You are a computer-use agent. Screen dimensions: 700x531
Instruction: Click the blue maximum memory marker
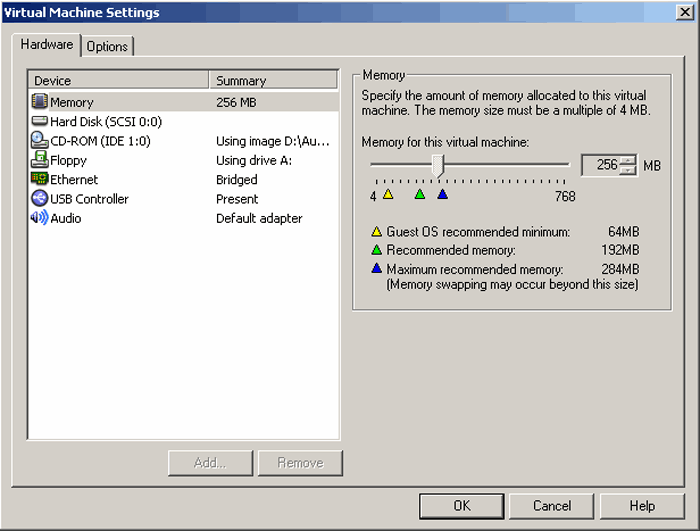(x=442, y=194)
